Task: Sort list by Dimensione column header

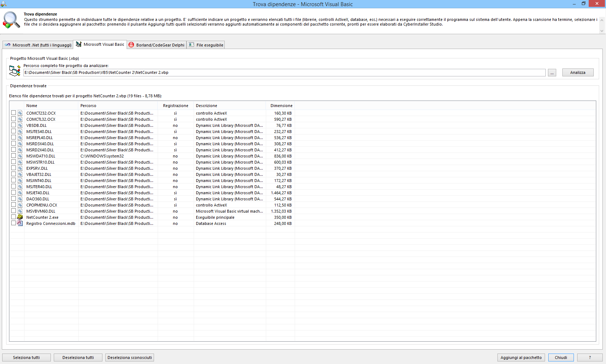Action: pos(280,106)
